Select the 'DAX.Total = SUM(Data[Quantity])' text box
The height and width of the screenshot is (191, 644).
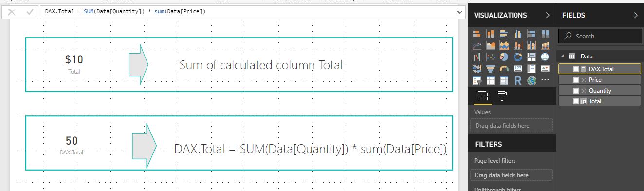(311, 149)
